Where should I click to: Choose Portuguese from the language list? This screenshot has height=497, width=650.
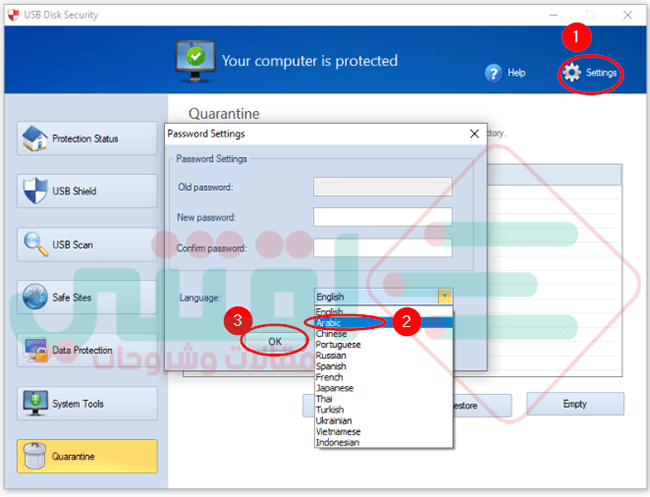click(x=383, y=344)
